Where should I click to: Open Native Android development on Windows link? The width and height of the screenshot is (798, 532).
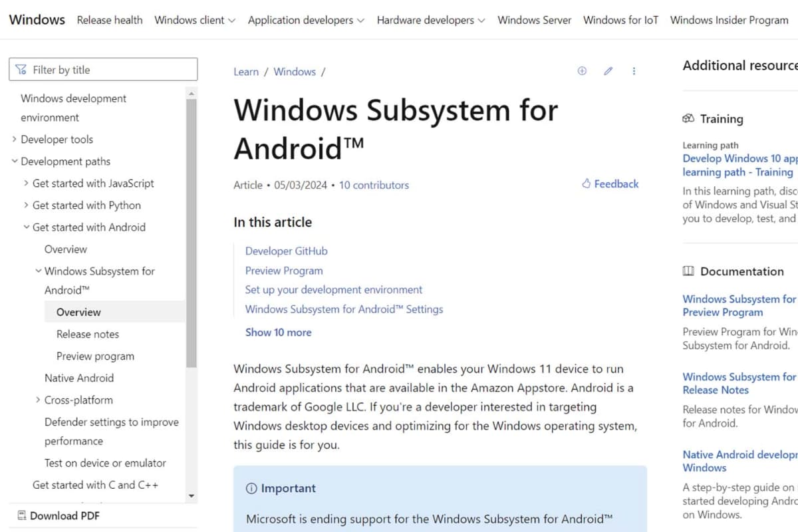(x=739, y=462)
